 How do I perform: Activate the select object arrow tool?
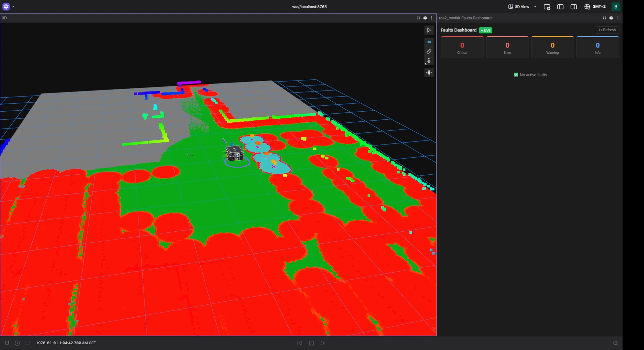point(429,30)
